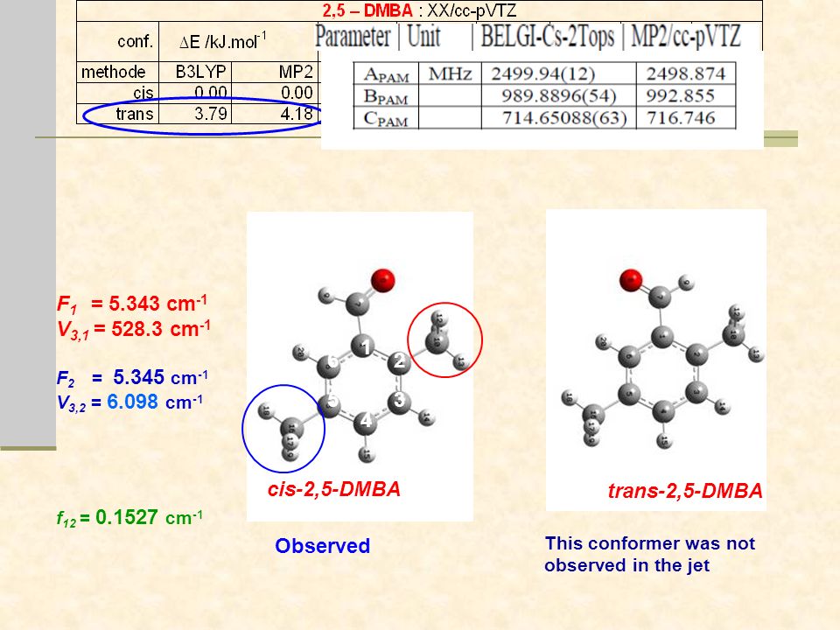Click the red oxygen atom in trans molecule
840x630 pixels.
coord(631,280)
